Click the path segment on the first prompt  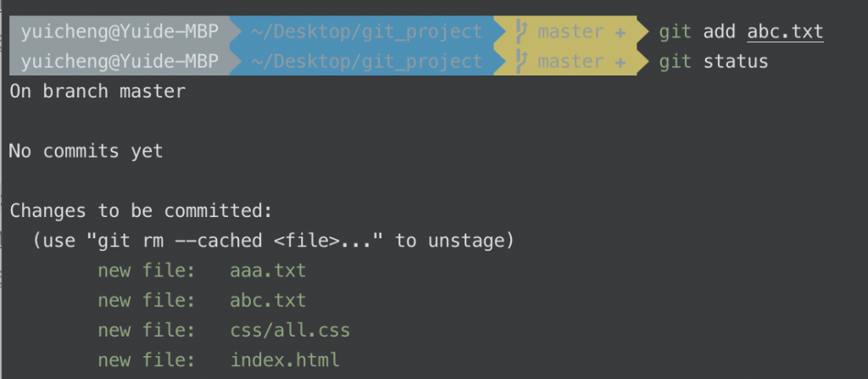coord(366,32)
